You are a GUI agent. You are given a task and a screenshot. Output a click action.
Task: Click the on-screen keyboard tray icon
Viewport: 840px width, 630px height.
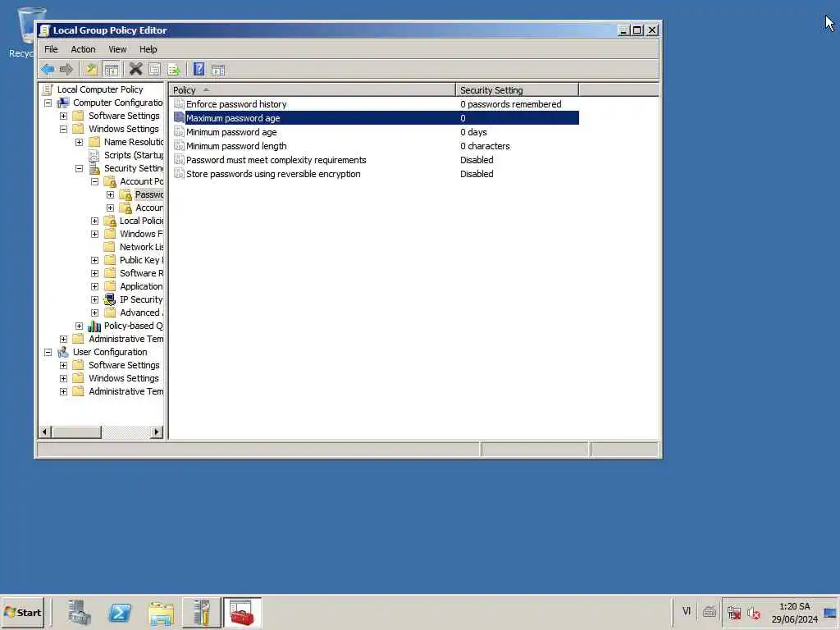710,611
